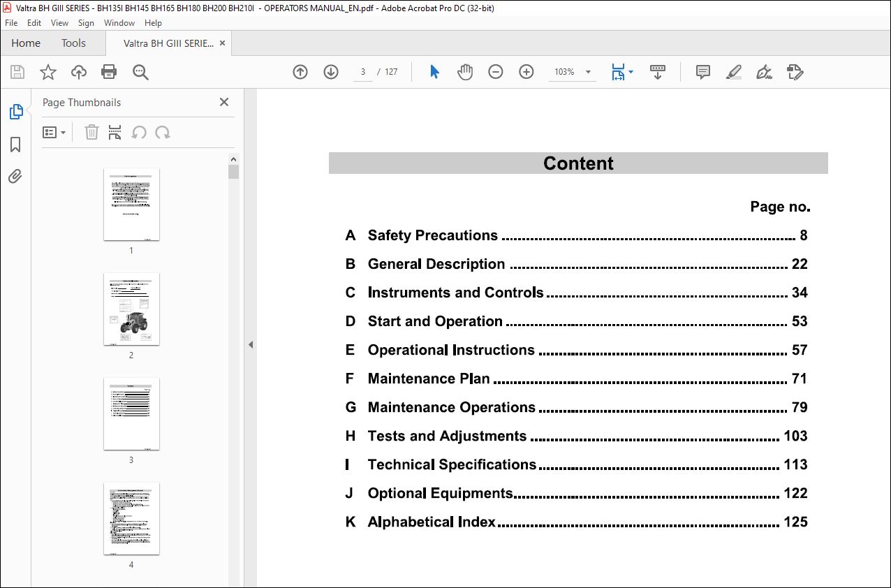Click the Start and Operation entry

tap(576, 321)
